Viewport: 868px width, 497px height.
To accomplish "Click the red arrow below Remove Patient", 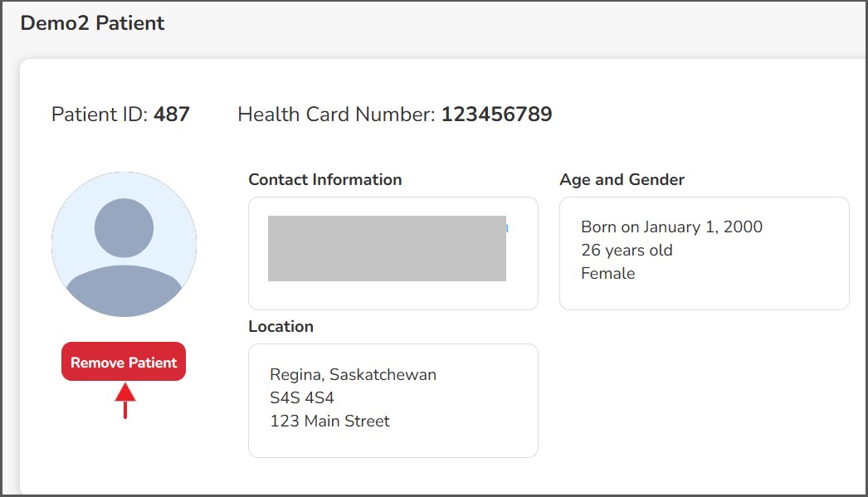I will [124, 399].
